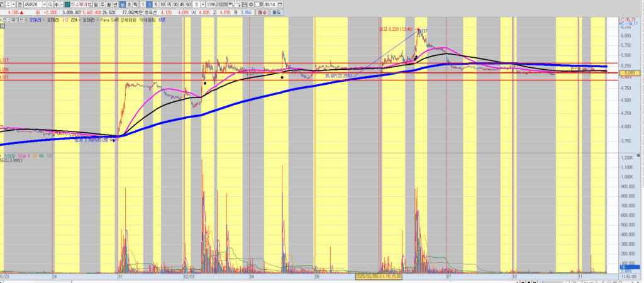The image size is (644, 283).
Task: Click the fast-forward button in bottom toolbar
Action: (535, 282)
